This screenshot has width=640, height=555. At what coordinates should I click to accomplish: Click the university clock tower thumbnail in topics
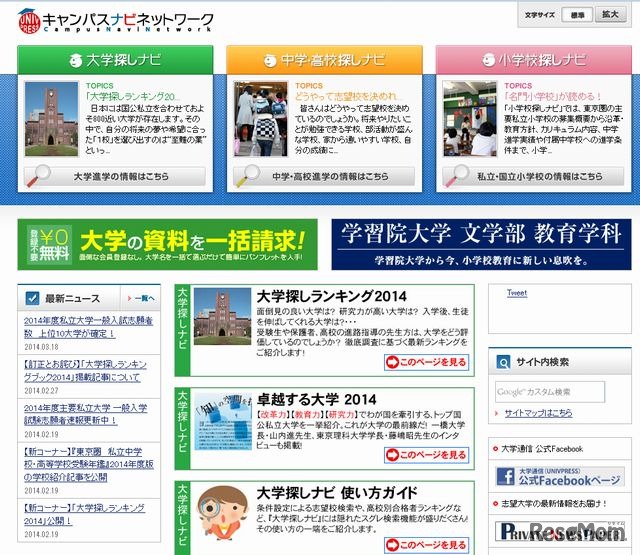51,119
